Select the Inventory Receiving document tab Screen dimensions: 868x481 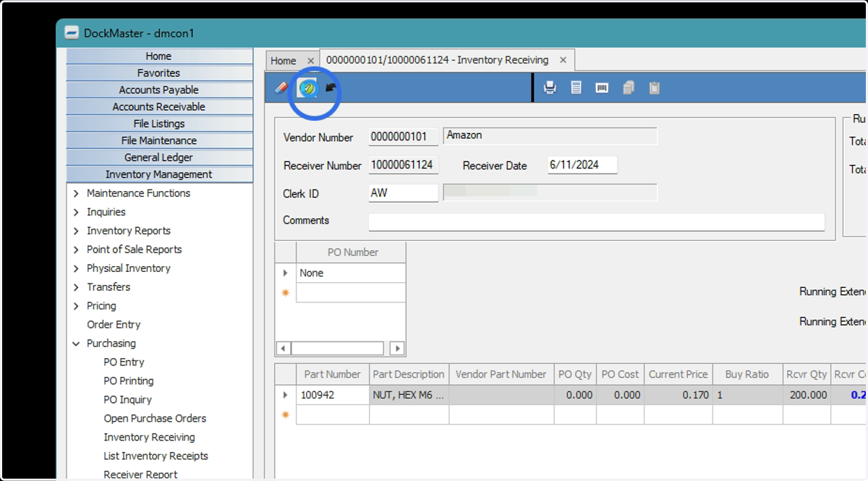coord(438,60)
